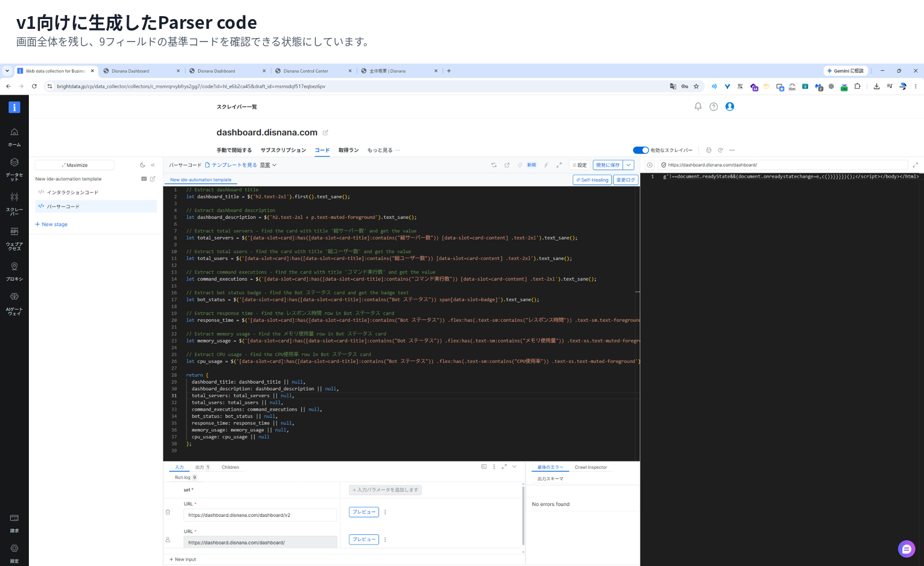Expand the preview pane to fullscreen

915,165
